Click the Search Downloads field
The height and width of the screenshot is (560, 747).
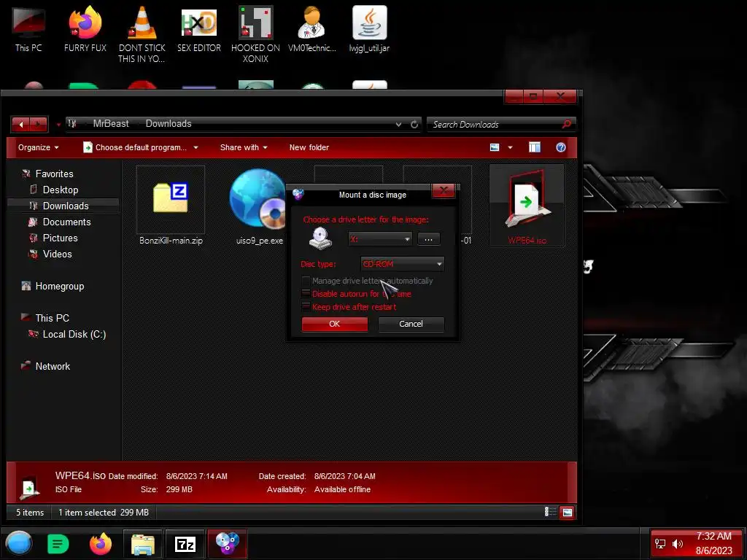point(495,124)
